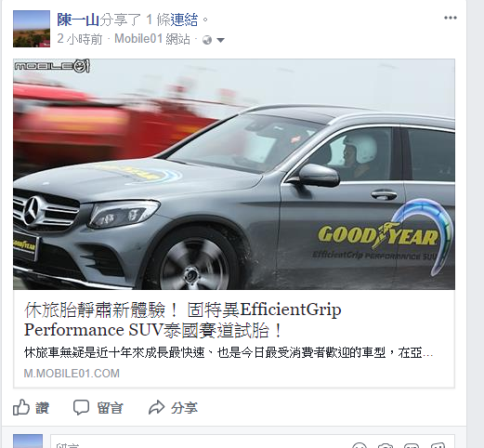Open the Mercedes Goodyear article preview image
The height and width of the screenshot is (448, 484).
[234, 174]
